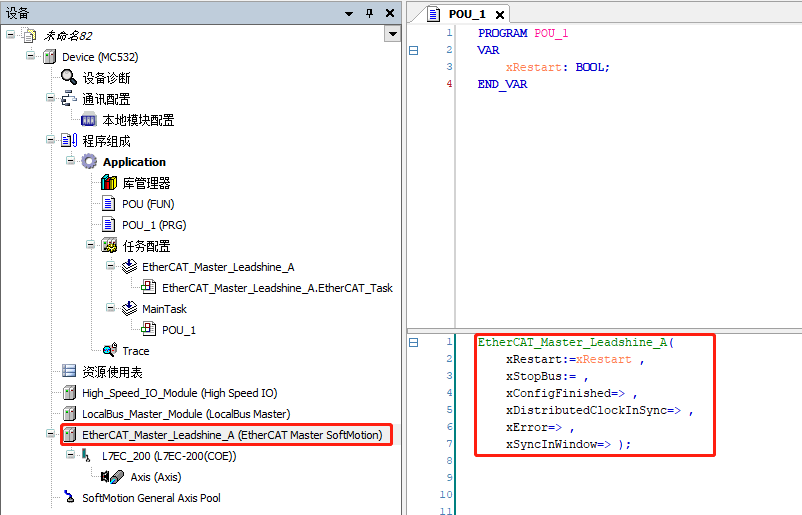Viewport: 802px width, 515px height.
Task: Select POU_1 (PRG) in the tree
Action: coord(154,225)
